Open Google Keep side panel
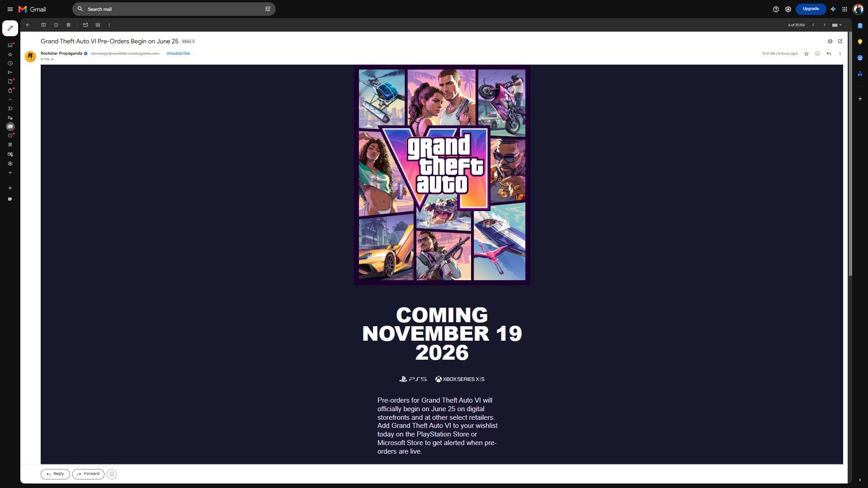This screenshot has width=868, height=488. (860, 42)
